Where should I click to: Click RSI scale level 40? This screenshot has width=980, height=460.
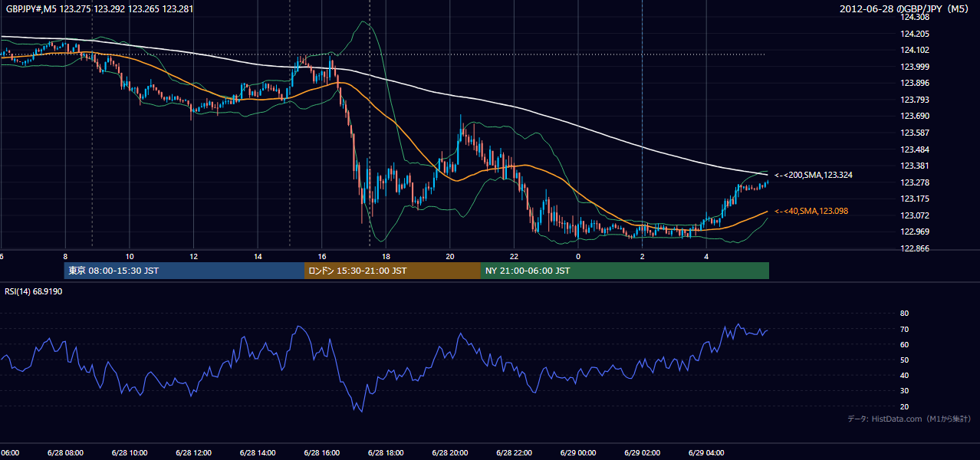904,375
